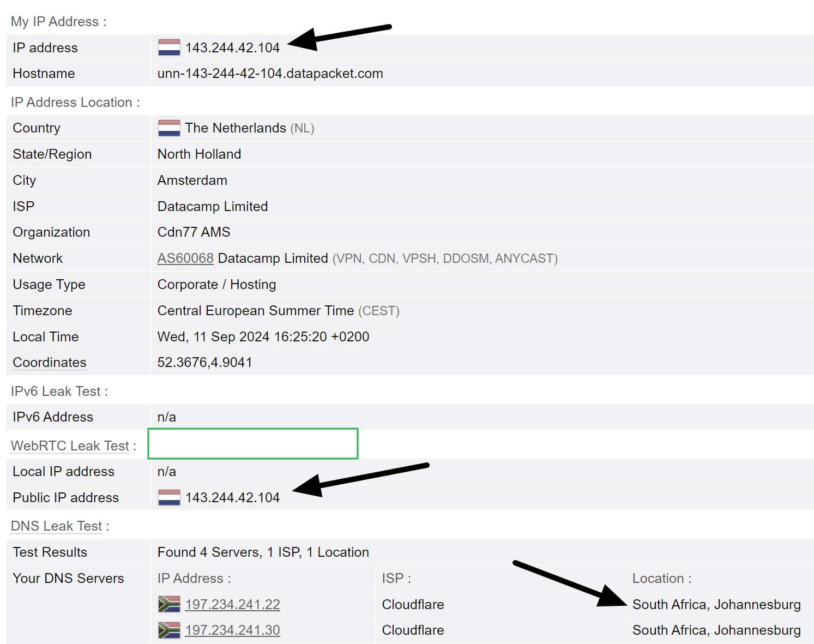Screen dimensions: 814x644
Task: Open the Coordinates link
Action: pyautogui.click(x=49, y=362)
